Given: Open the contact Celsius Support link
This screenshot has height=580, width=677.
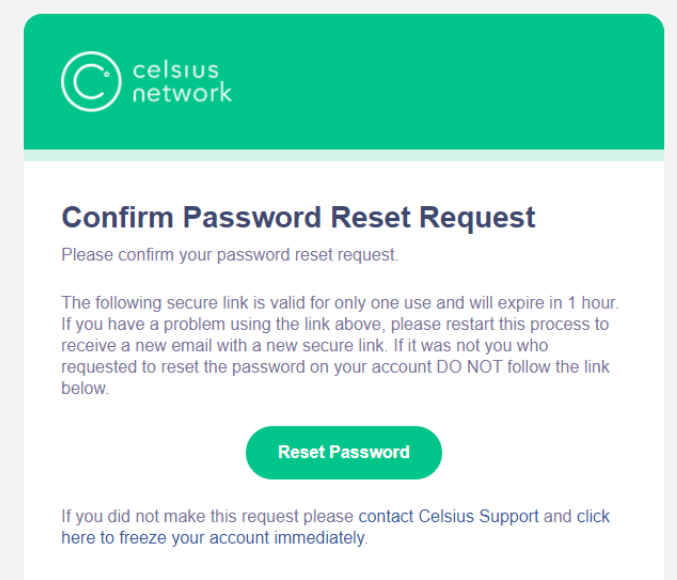Looking at the screenshot, I should 449,516.
